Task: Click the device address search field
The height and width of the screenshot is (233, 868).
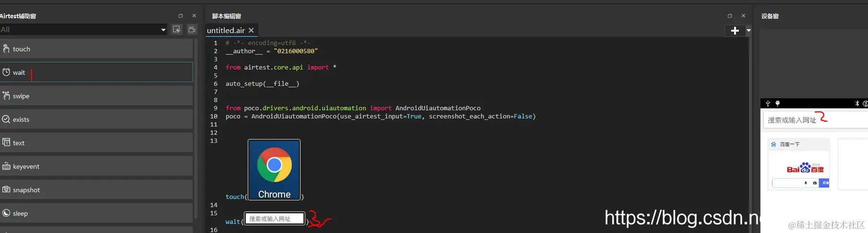Action: click(x=815, y=120)
